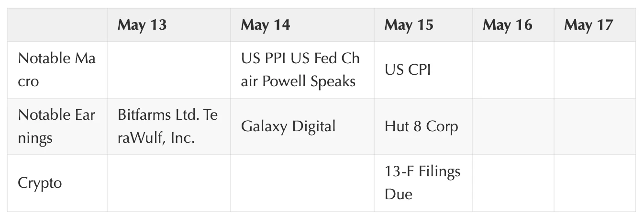Click the empty Notable Earnings May 16 cell
The image size is (644, 217).
[513, 126]
